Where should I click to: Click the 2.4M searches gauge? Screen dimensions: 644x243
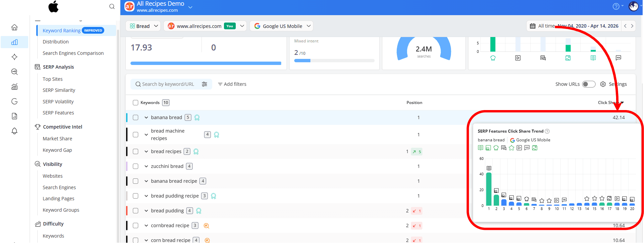pyautogui.click(x=424, y=49)
